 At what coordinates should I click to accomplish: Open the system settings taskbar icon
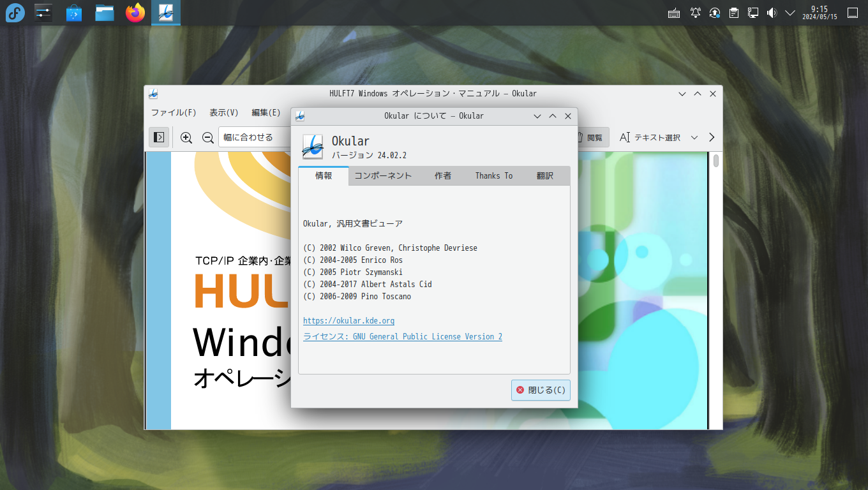pos(43,13)
